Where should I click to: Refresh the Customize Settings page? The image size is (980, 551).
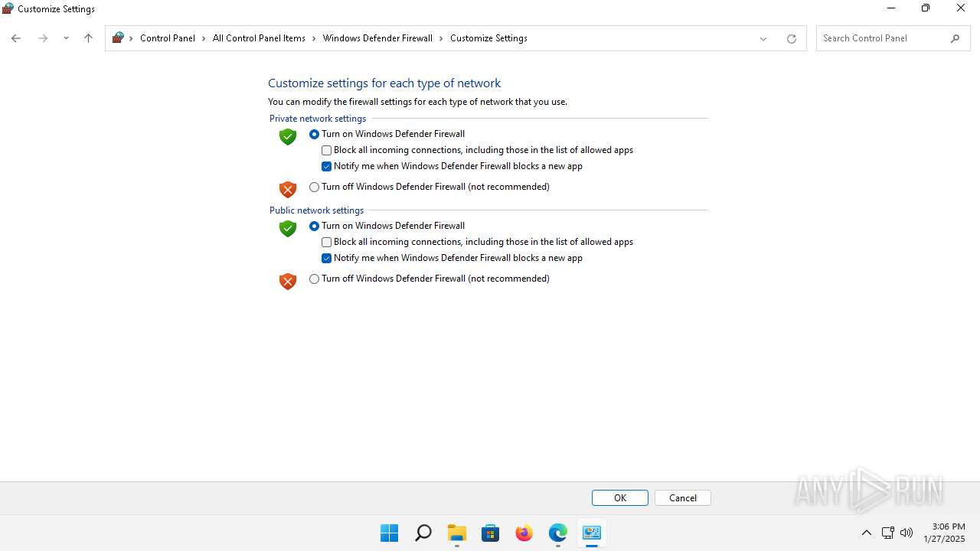(x=792, y=38)
